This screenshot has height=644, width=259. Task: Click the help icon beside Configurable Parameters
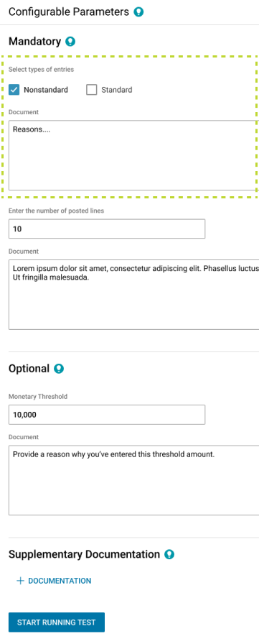pos(138,12)
